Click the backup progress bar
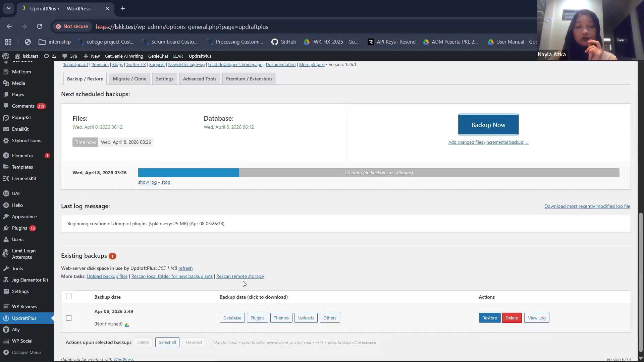The height and width of the screenshot is (362, 644). click(378, 173)
